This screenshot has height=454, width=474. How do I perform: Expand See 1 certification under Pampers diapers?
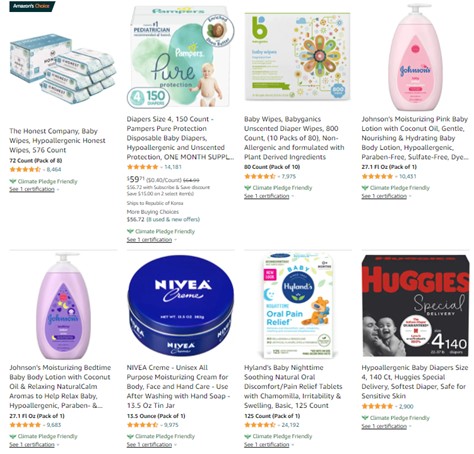[x=149, y=239]
